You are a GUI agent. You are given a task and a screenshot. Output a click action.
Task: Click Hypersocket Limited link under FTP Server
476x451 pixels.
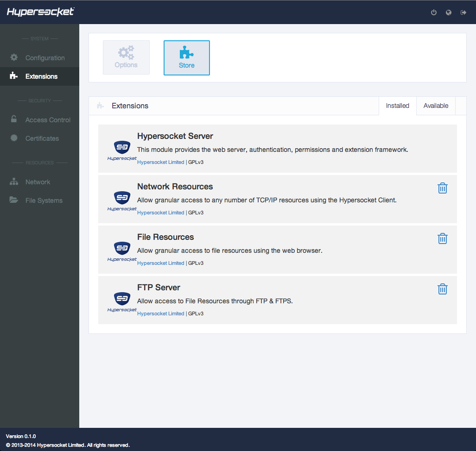160,313
